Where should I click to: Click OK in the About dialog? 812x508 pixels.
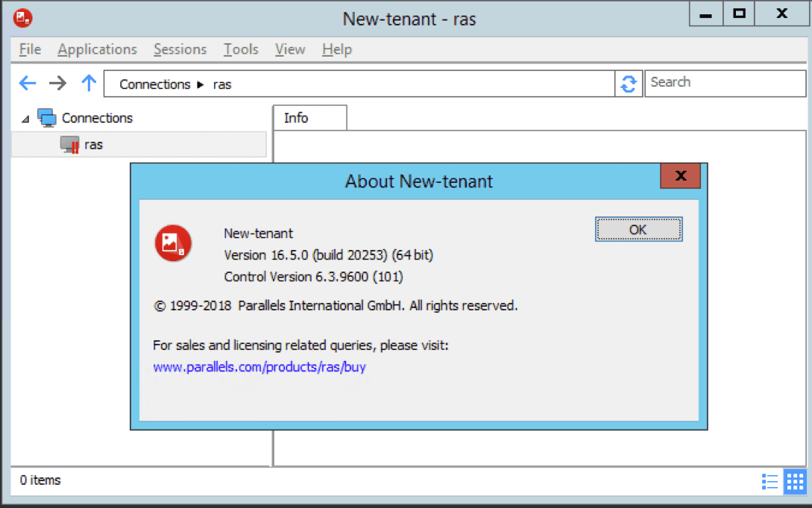pos(638,230)
